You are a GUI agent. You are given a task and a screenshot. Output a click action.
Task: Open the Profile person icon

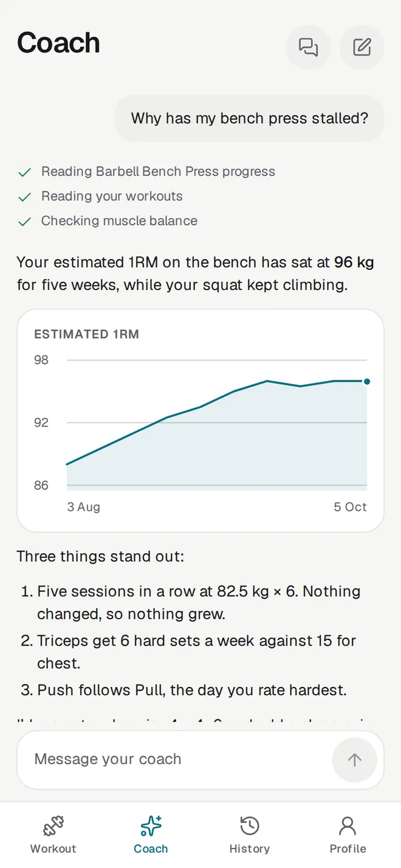tap(348, 826)
